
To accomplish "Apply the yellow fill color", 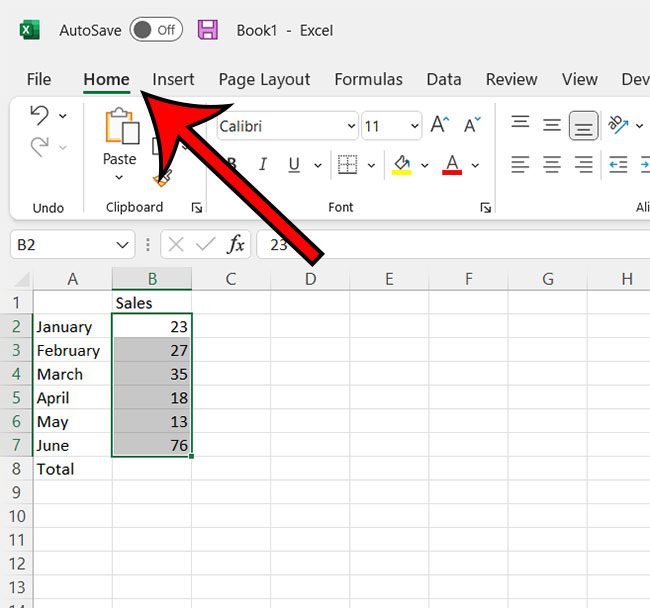I will pyautogui.click(x=402, y=165).
